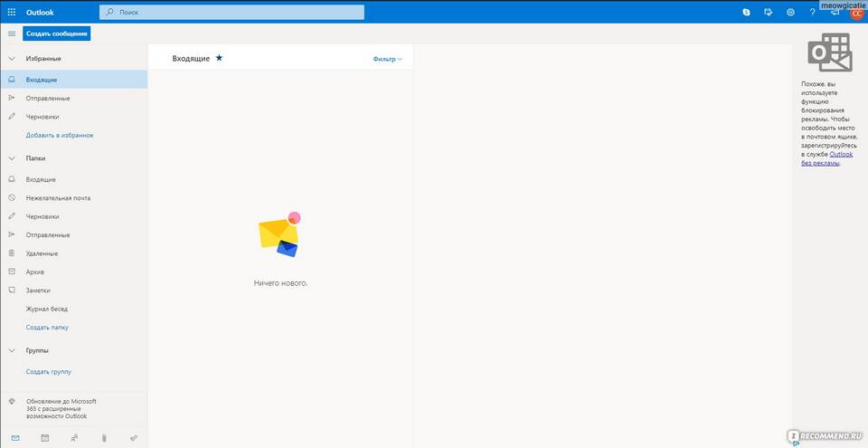Open the account avatar menu
The image size is (868, 448).
(855, 13)
